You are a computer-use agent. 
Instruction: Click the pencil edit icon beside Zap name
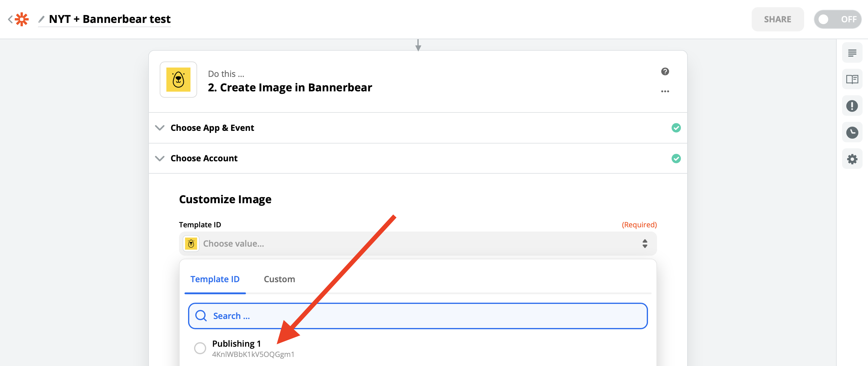[41, 19]
